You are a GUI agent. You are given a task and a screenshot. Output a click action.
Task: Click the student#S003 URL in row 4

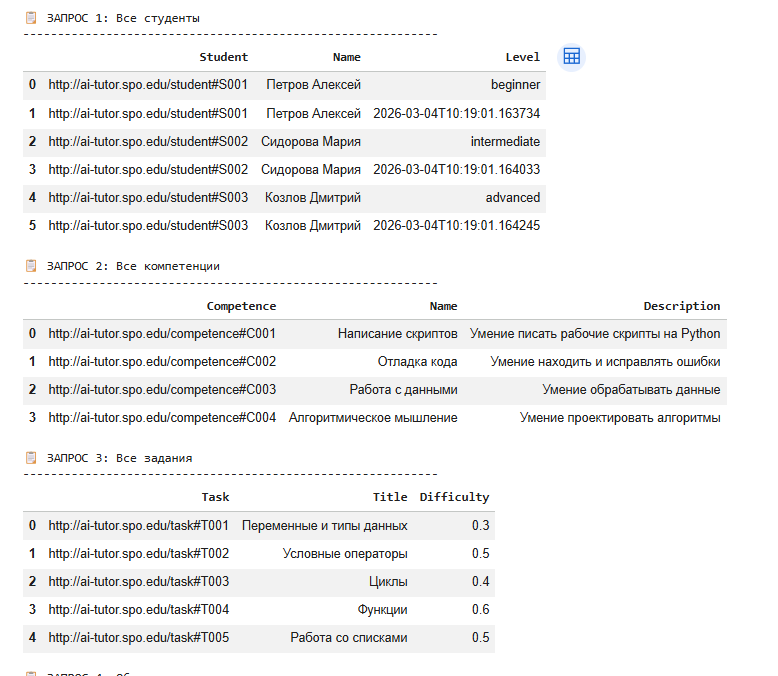coord(148,198)
